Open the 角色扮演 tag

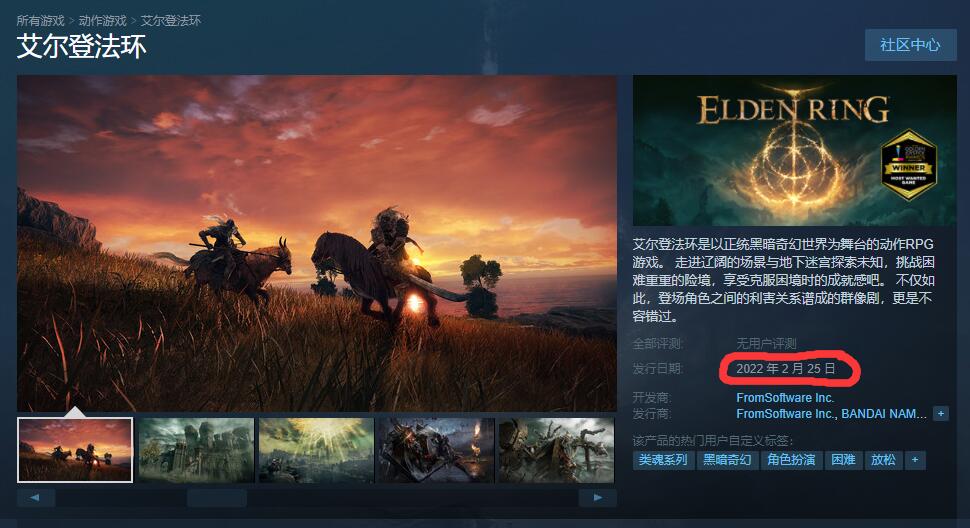coord(792,460)
